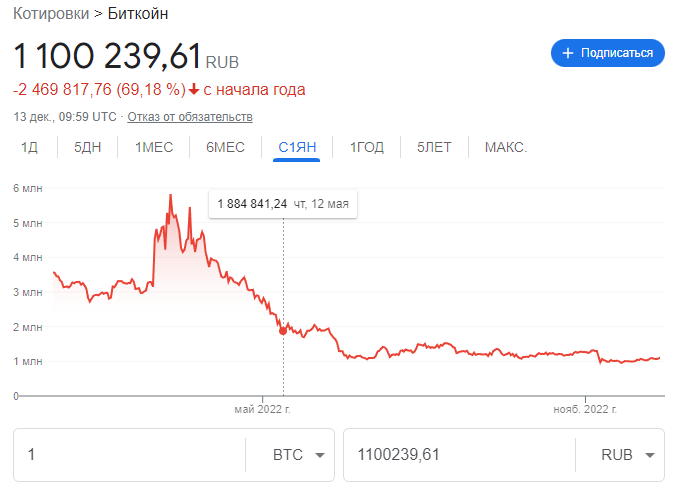Open the Отказ от обязательств disclaimer link
Image resolution: width=676 pixels, height=488 pixels.
[190, 117]
